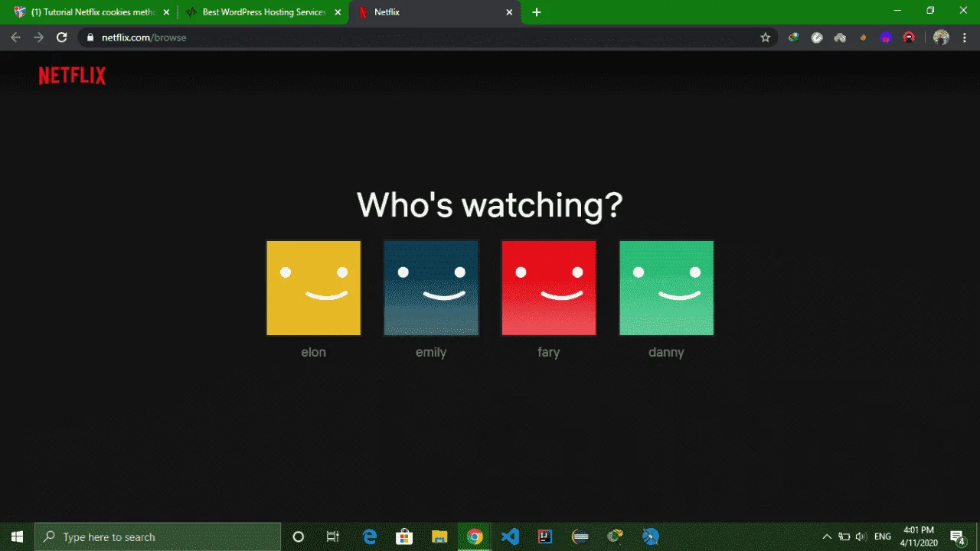This screenshot has height=551, width=980.
Task: Open the clock and calendar flyout
Action: (919, 536)
